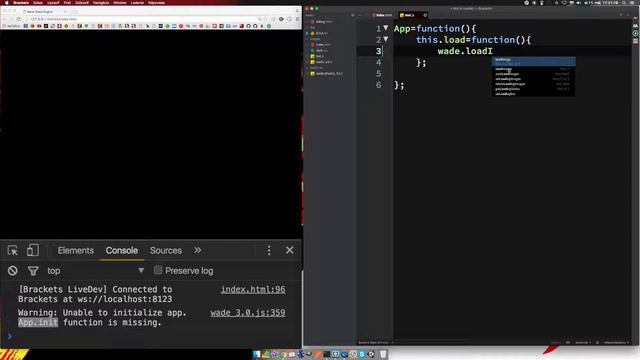Select the Console tab in DevTools
The image size is (640, 360).
[x=122, y=250]
